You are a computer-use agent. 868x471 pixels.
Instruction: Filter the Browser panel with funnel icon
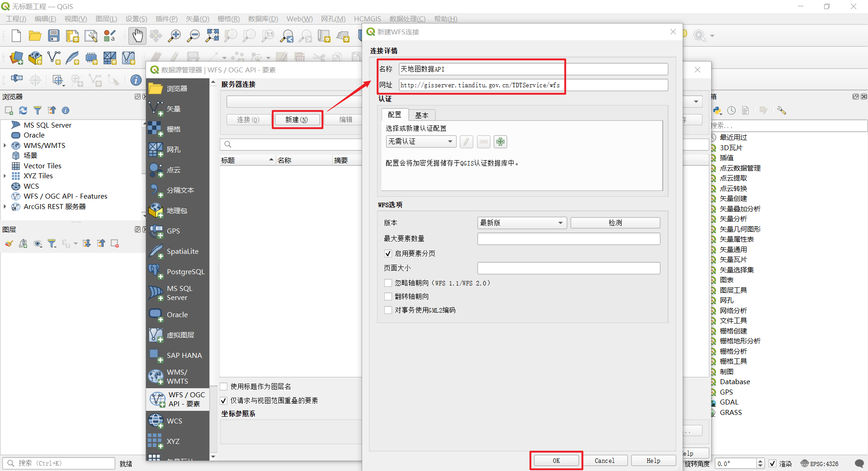(38, 110)
